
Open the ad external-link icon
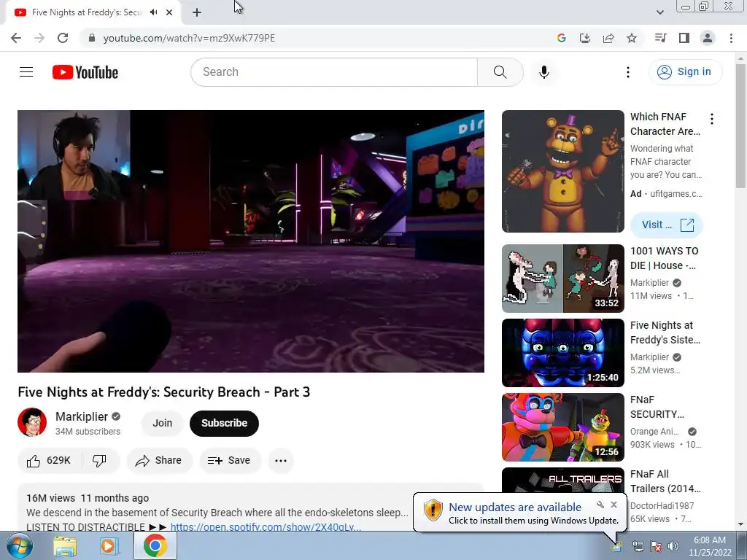[x=687, y=225]
